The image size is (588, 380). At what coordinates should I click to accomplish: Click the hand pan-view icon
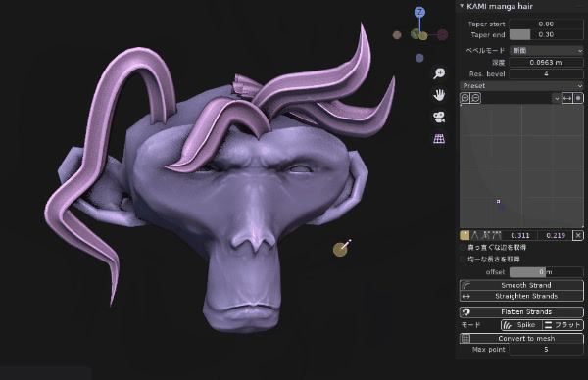pos(439,95)
